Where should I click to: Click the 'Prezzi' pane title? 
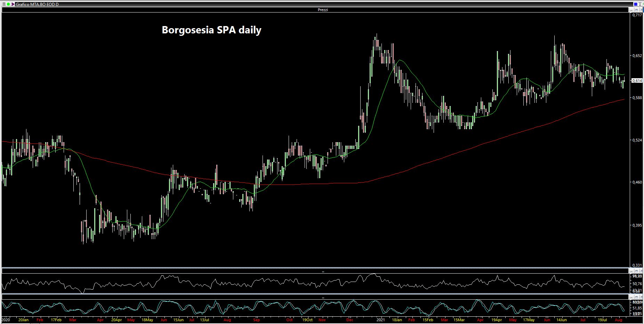pos(323,10)
